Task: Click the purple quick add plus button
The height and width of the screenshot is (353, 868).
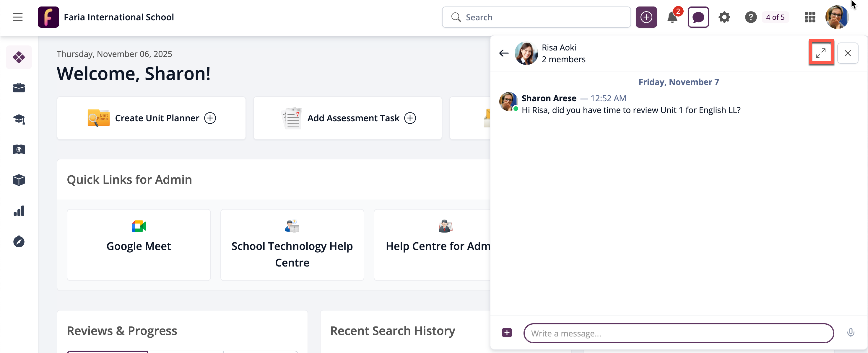Action: (646, 17)
